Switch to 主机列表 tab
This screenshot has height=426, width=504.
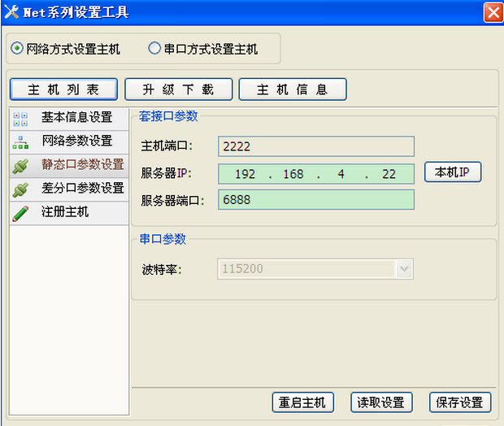63,89
